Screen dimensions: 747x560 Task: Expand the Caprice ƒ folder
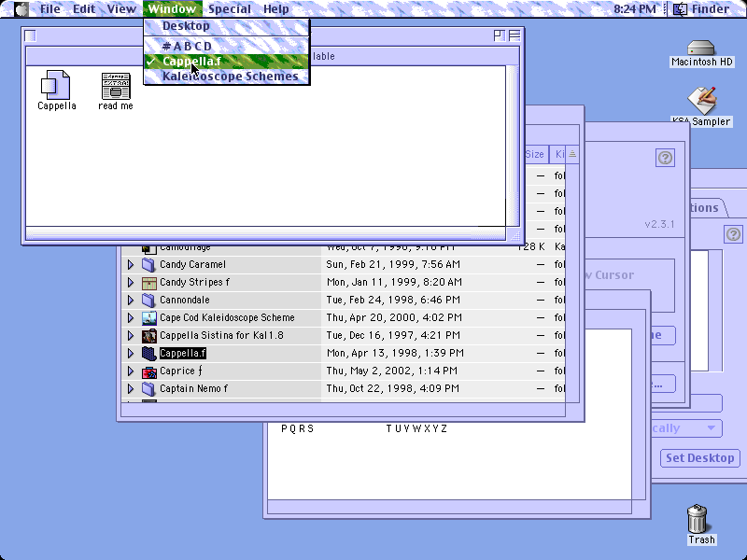click(x=131, y=371)
